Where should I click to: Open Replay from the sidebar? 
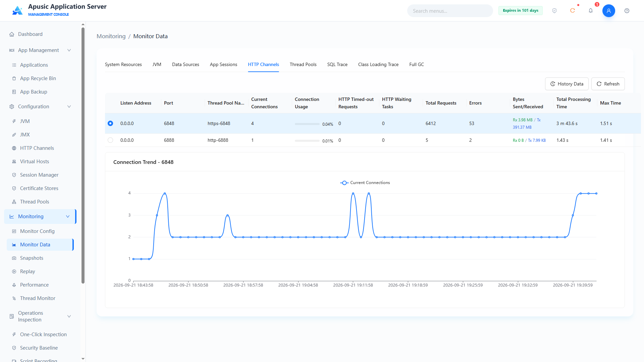tap(40, 271)
